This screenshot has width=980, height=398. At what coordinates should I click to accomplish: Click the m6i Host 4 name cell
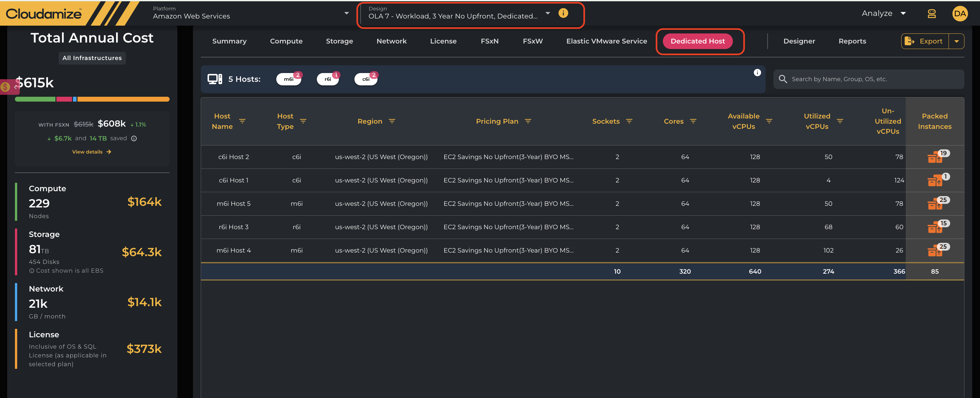coord(233,251)
